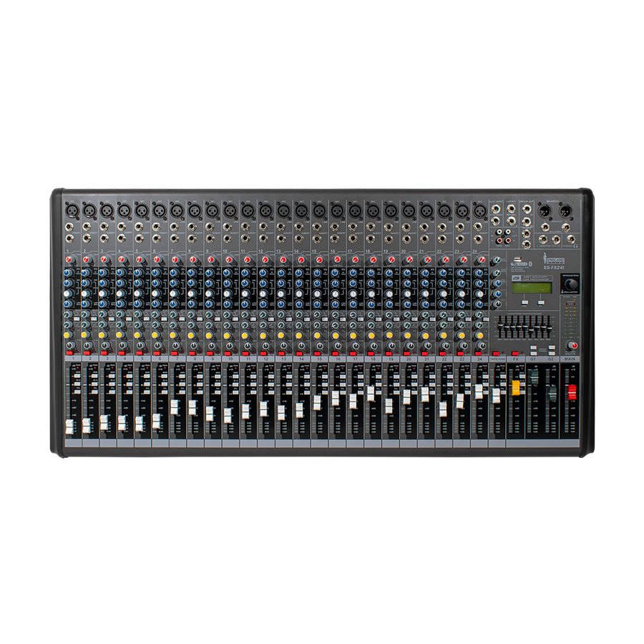Toggle the channel 12 red mute button

click(x=263, y=353)
